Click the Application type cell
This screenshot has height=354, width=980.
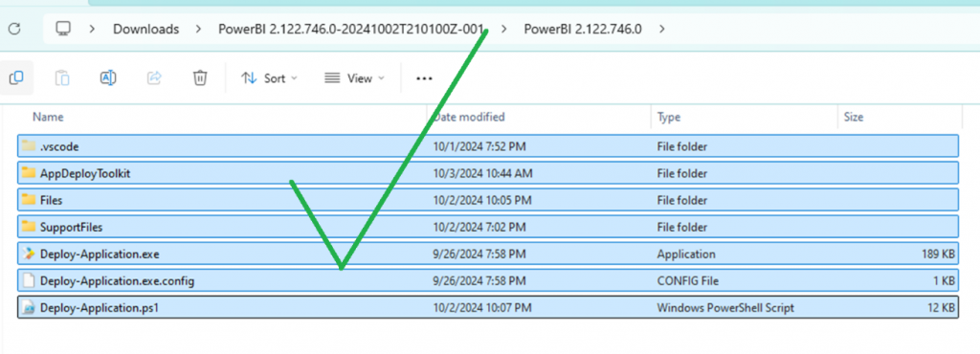685,254
